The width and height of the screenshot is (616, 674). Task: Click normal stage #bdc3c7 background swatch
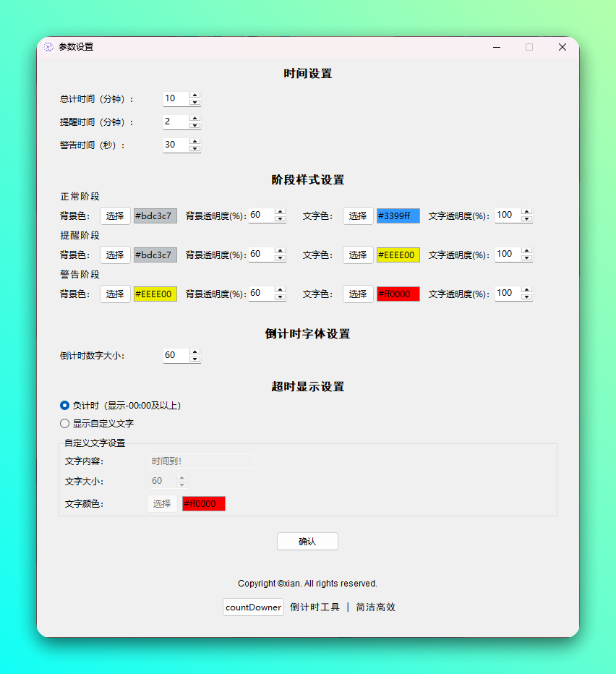pyautogui.click(x=155, y=216)
